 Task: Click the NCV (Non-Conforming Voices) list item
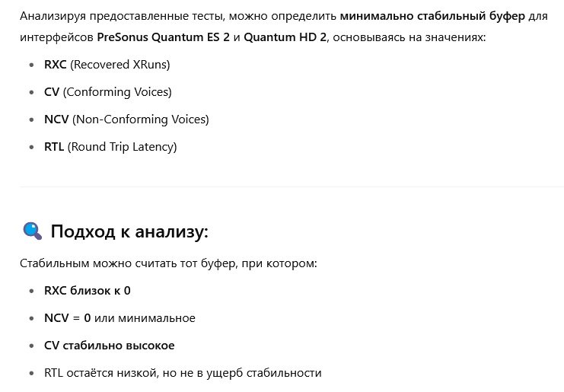click(x=126, y=120)
